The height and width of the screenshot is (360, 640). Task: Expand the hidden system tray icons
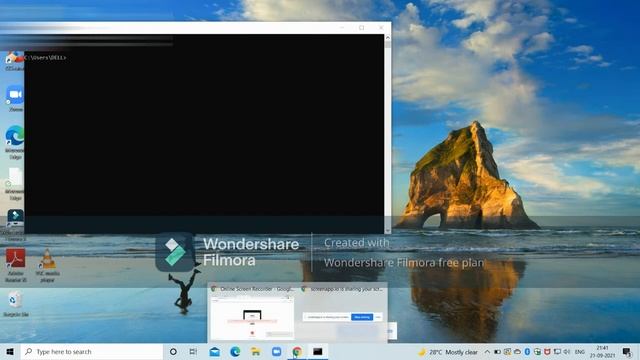point(487,352)
